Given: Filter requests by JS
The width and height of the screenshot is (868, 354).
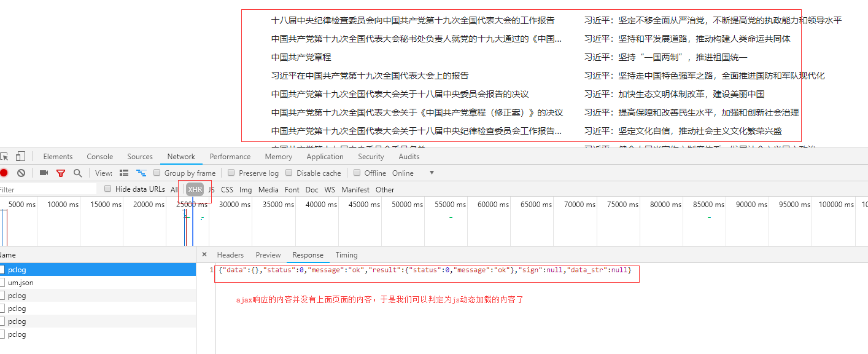Looking at the screenshot, I should pos(211,190).
